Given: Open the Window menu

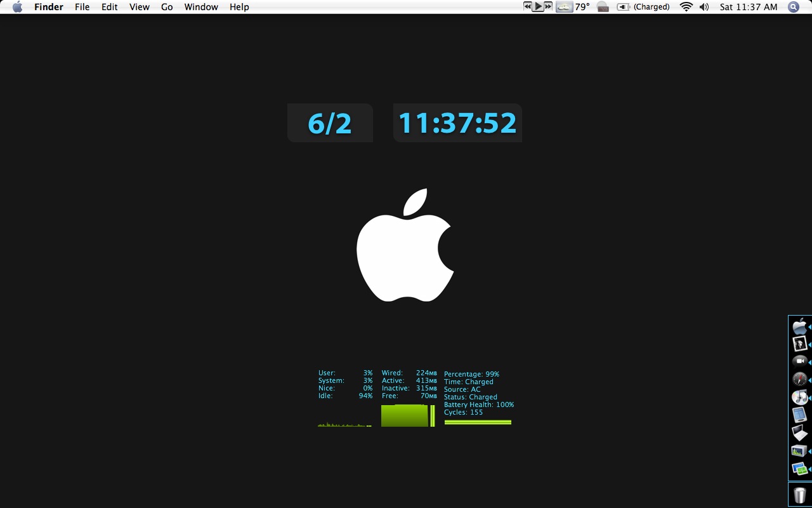Looking at the screenshot, I should 201,7.
